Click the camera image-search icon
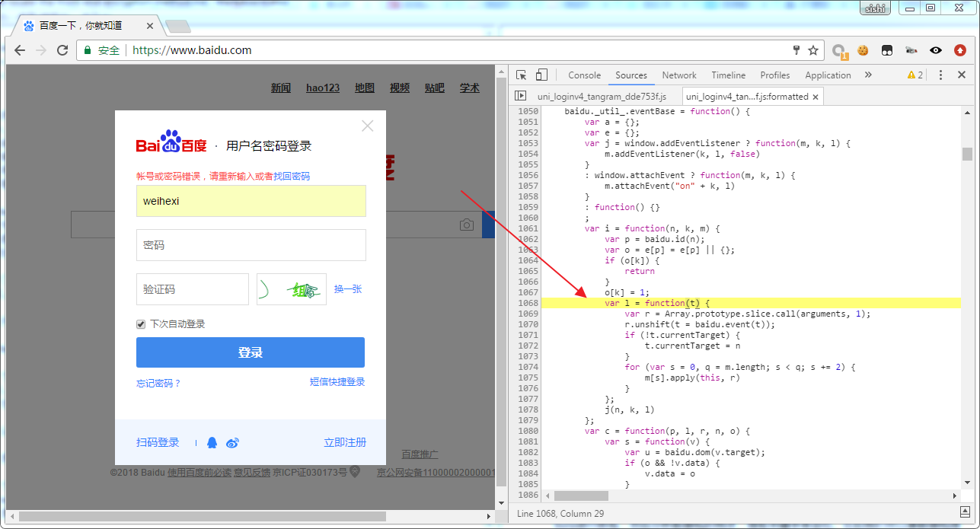Screen dimensions: 980x529 pyautogui.click(x=466, y=225)
